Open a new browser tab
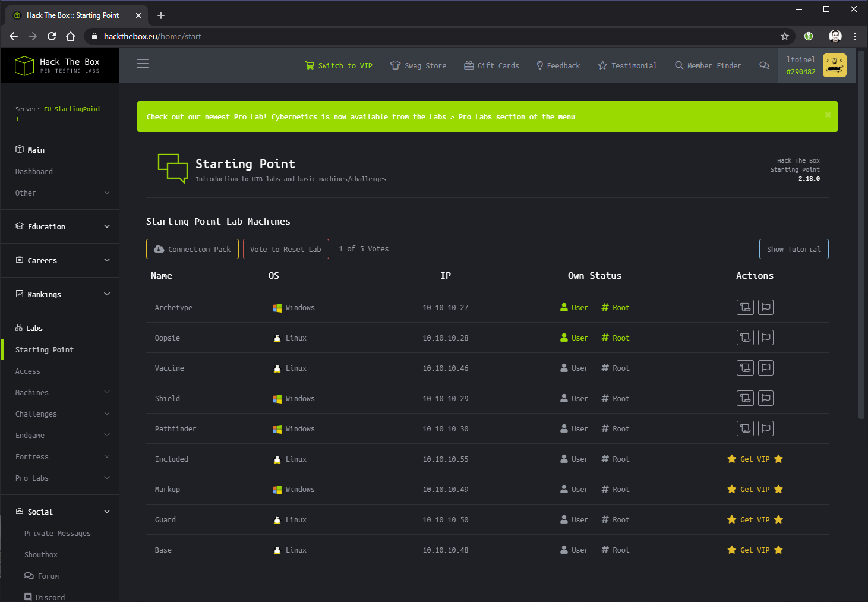 point(161,15)
